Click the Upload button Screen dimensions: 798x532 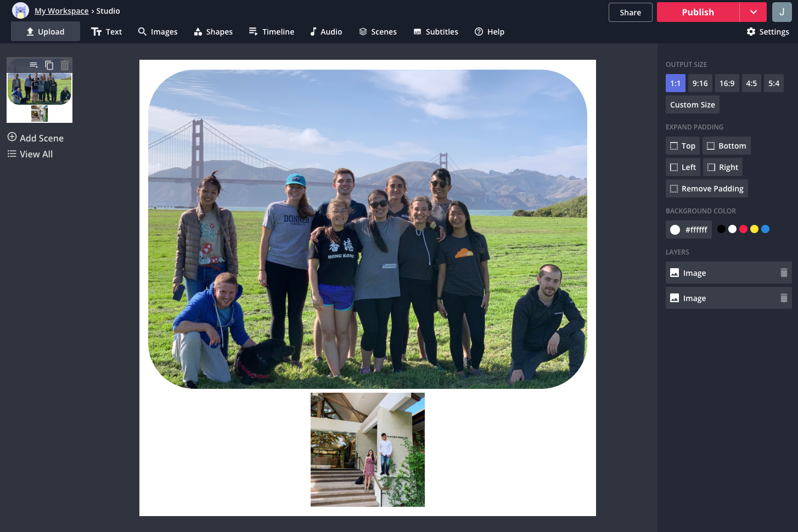pos(46,32)
